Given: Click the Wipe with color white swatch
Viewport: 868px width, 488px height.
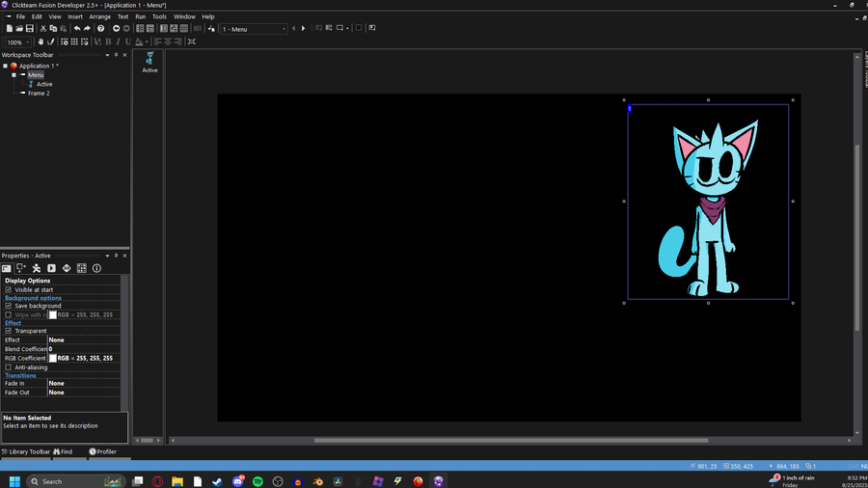Looking at the screenshot, I should (x=53, y=315).
